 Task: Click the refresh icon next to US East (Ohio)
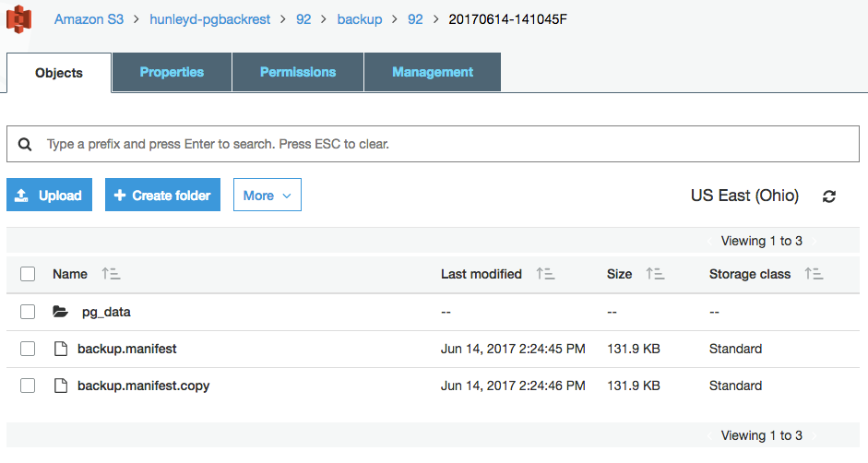[x=828, y=196]
